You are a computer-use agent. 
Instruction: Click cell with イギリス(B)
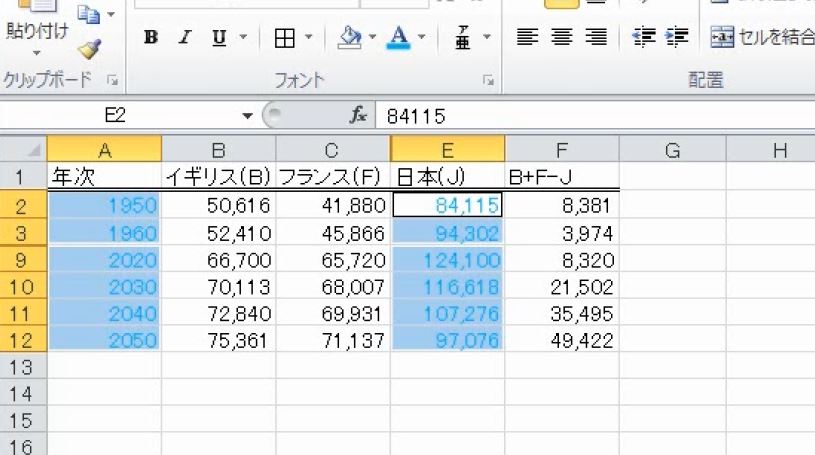(219, 177)
